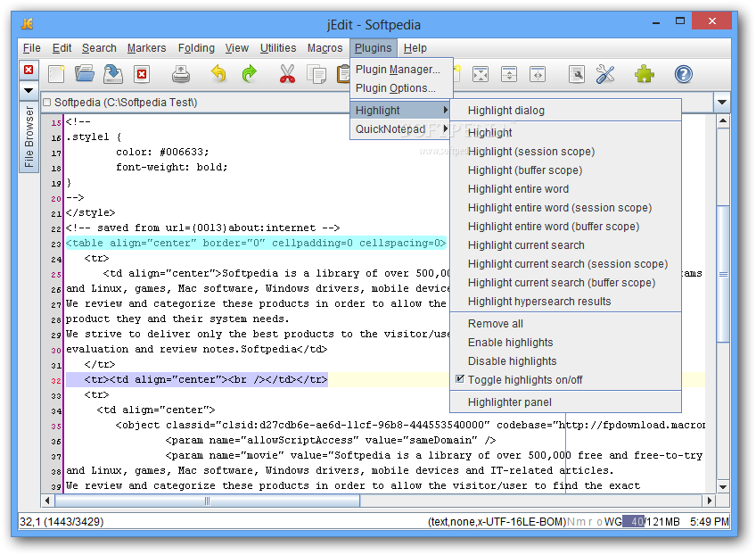This screenshot has width=756, height=555.
Task: Close docked area with red X icon
Action: pos(29,70)
